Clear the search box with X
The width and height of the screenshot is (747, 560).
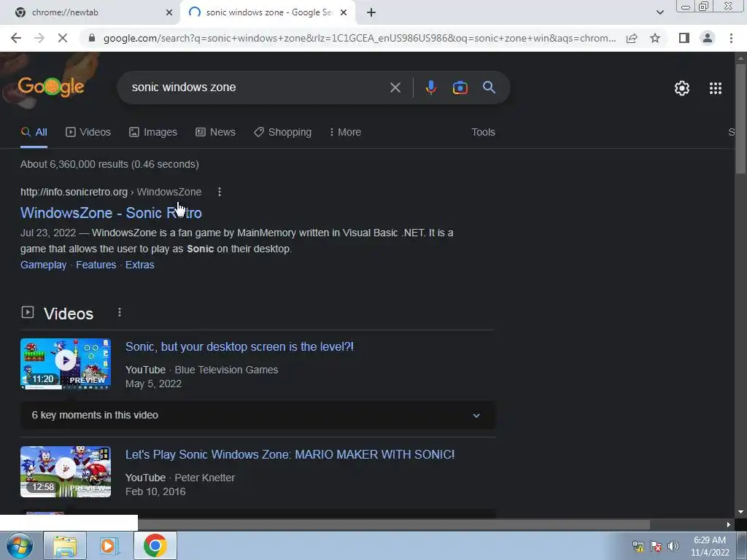coord(395,87)
